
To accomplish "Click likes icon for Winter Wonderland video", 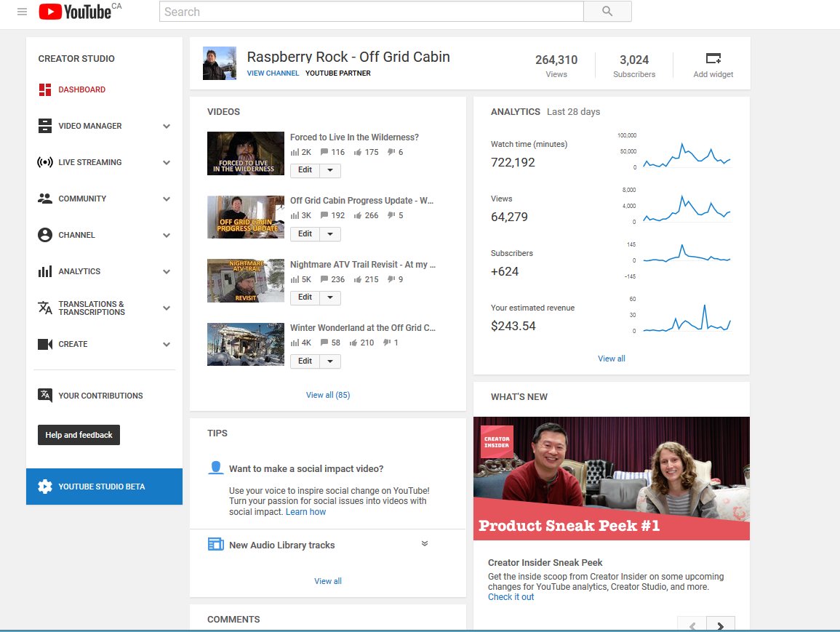I will [x=353, y=343].
